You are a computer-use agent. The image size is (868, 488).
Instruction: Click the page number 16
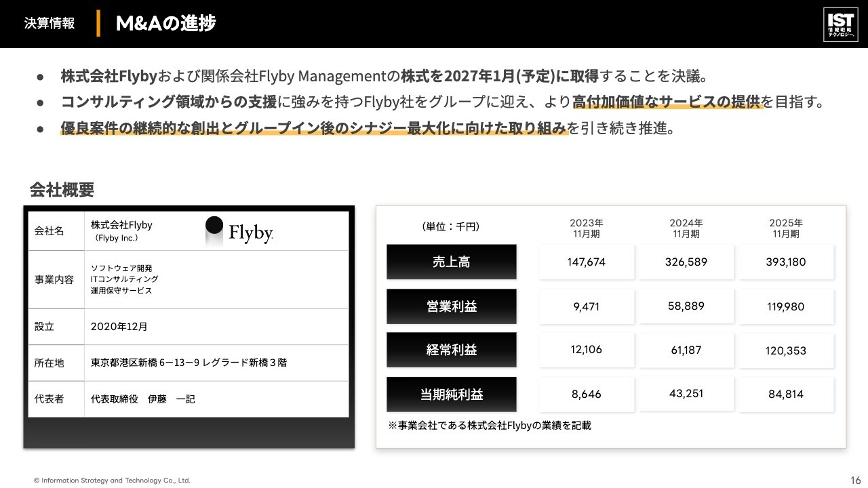[856, 480]
